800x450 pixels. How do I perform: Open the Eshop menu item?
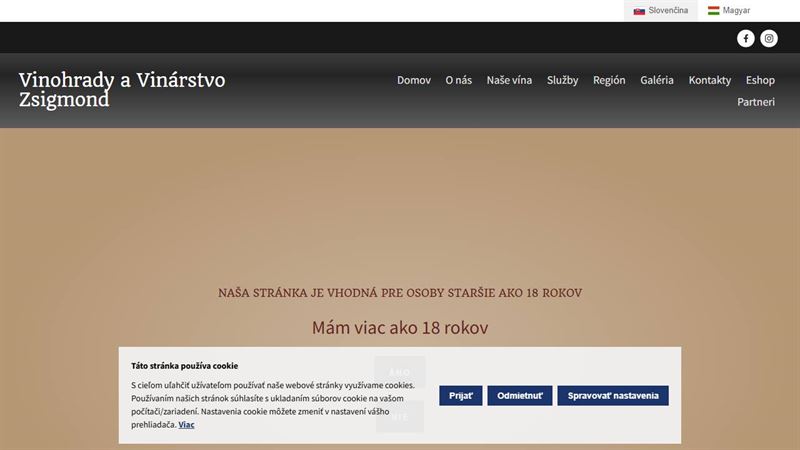pyautogui.click(x=760, y=80)
